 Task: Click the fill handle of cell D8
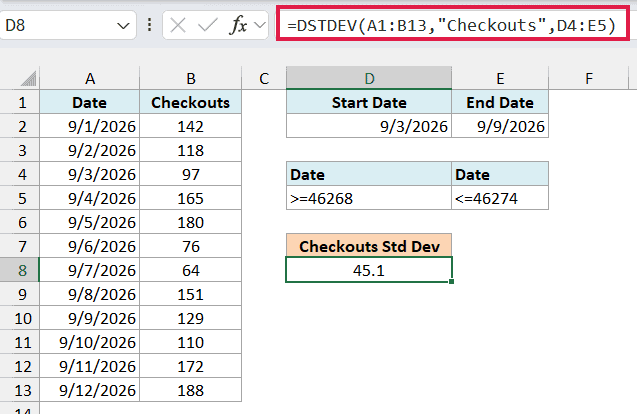[x=451, y=281]
